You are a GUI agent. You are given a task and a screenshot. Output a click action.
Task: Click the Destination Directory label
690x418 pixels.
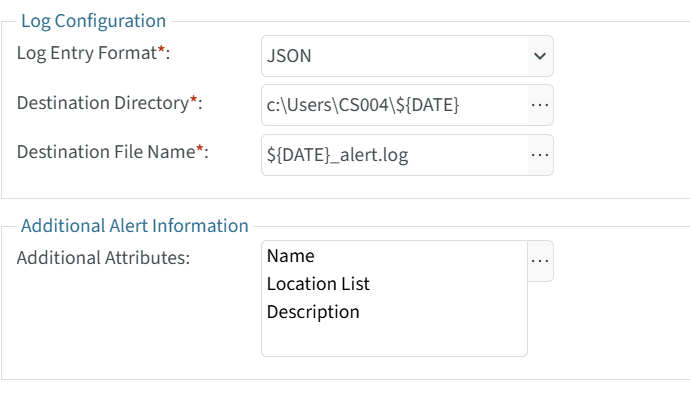point(102,103)
